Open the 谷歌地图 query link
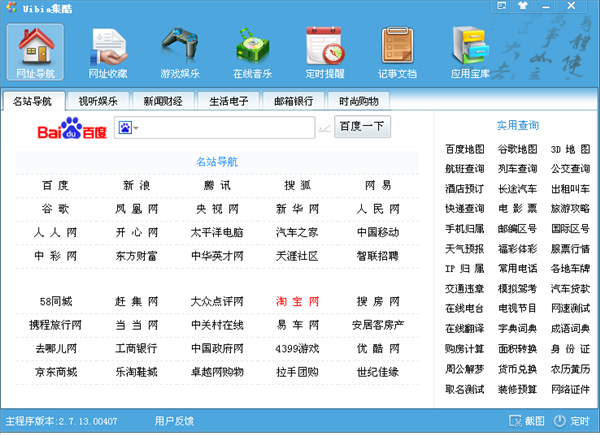 pos(517,149)
